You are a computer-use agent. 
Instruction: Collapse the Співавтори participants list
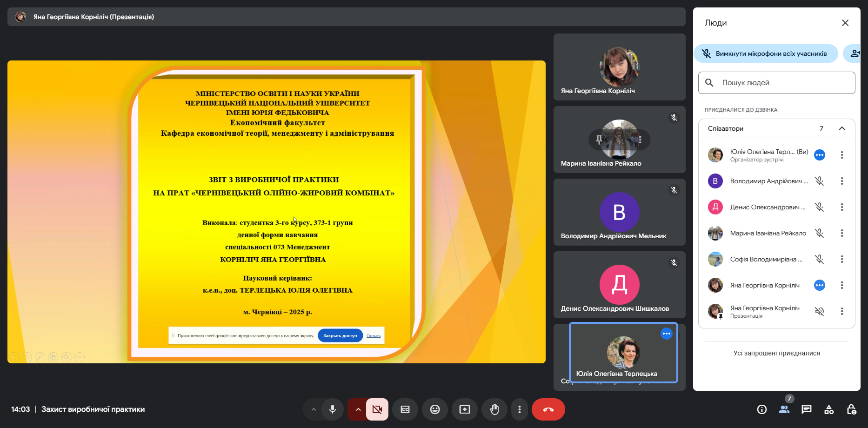pos(841,128)
